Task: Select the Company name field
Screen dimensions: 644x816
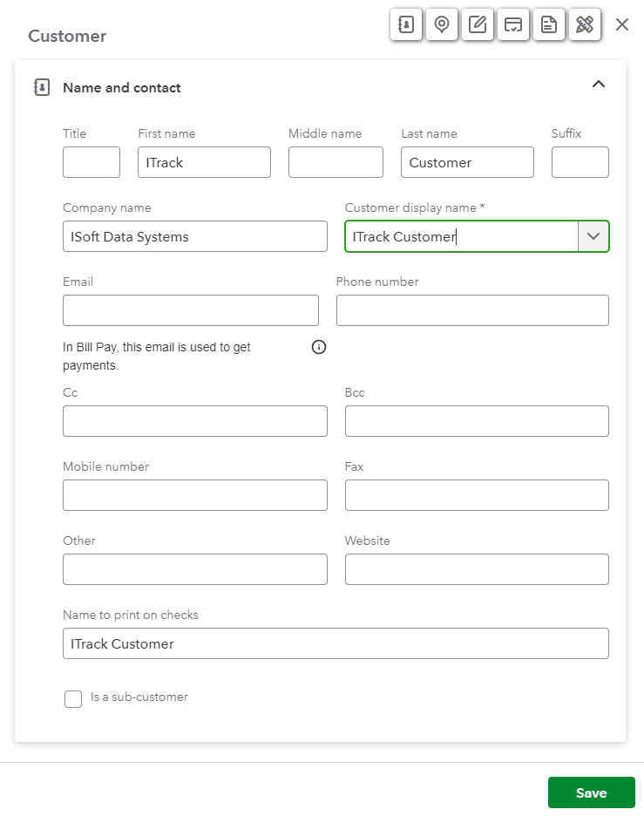Action: tap(195, 236)
